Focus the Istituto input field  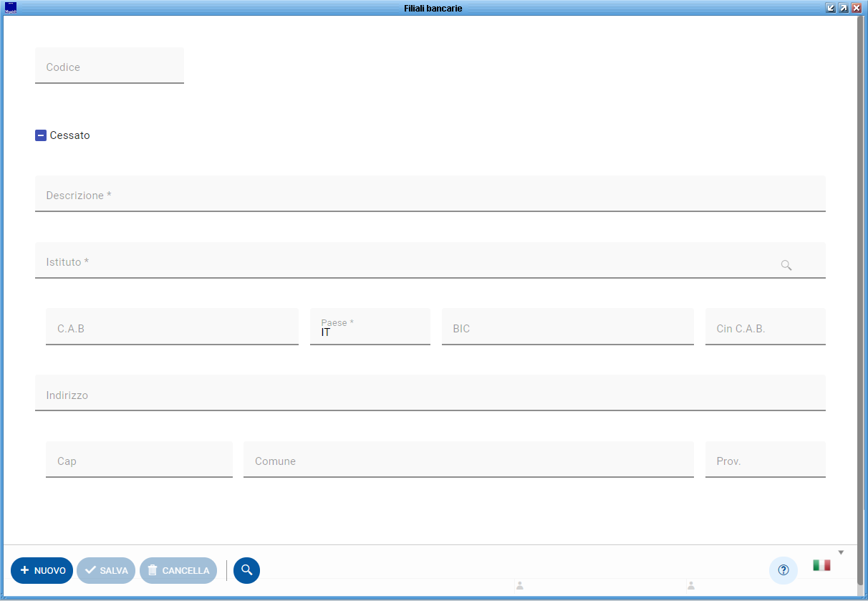430,261
